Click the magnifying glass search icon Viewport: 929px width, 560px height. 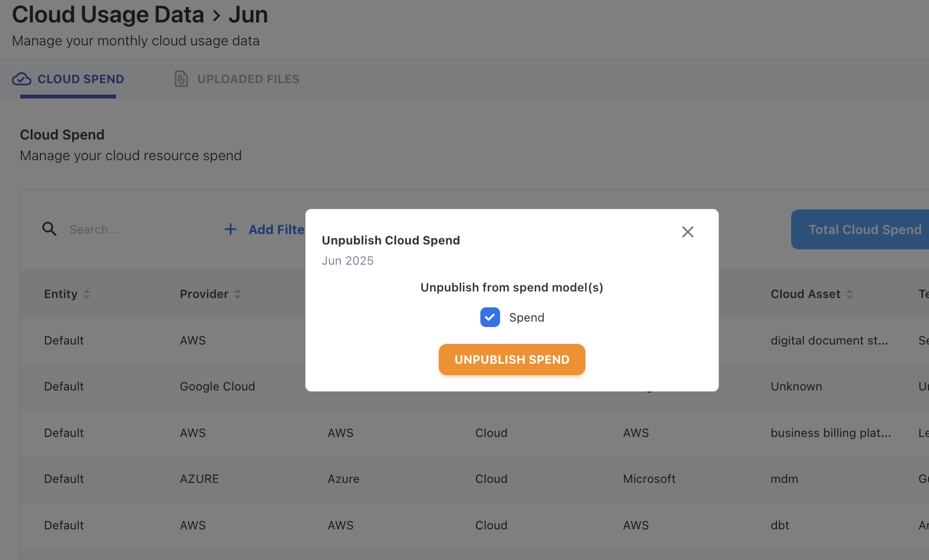pos(49,229)
